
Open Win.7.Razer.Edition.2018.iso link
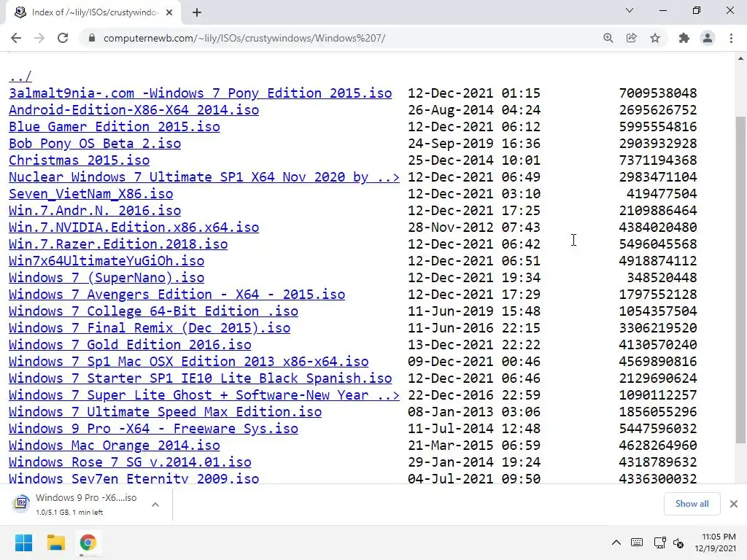[118, 244]
